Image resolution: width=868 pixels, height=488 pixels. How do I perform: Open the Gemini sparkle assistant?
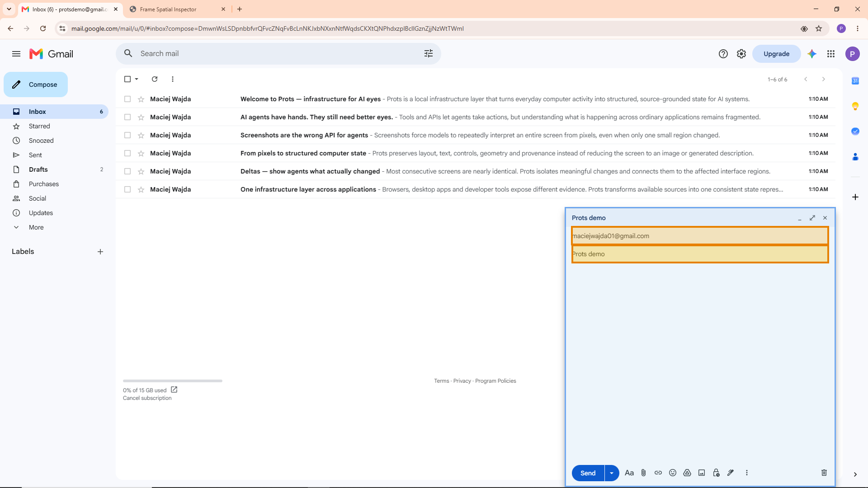pyautogui.click(x=812, y=54)
